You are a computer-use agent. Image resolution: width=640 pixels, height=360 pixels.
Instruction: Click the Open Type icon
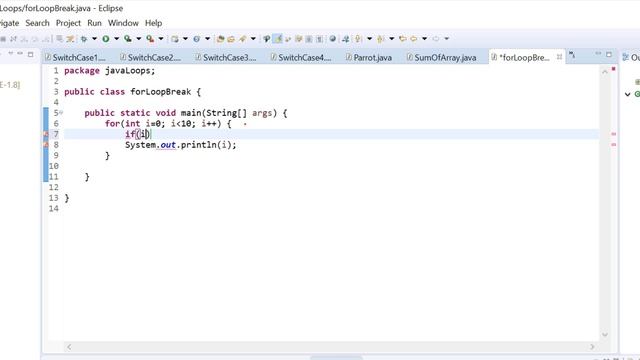tap(220, 39)
